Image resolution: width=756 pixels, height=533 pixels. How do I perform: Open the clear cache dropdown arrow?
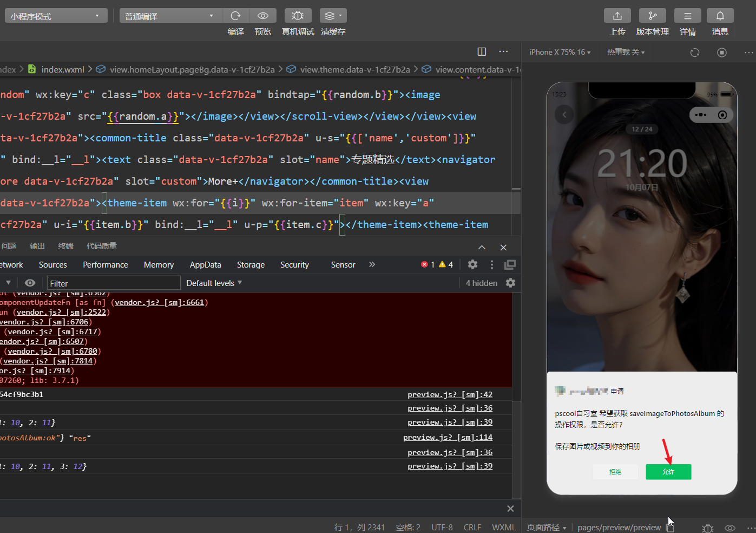pos(340,16)
